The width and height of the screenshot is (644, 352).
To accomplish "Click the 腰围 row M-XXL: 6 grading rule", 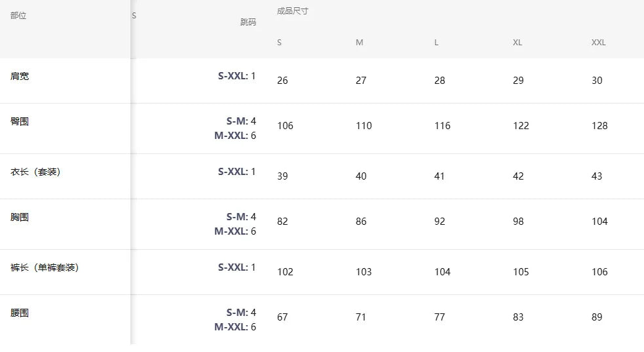I will 235,327.
